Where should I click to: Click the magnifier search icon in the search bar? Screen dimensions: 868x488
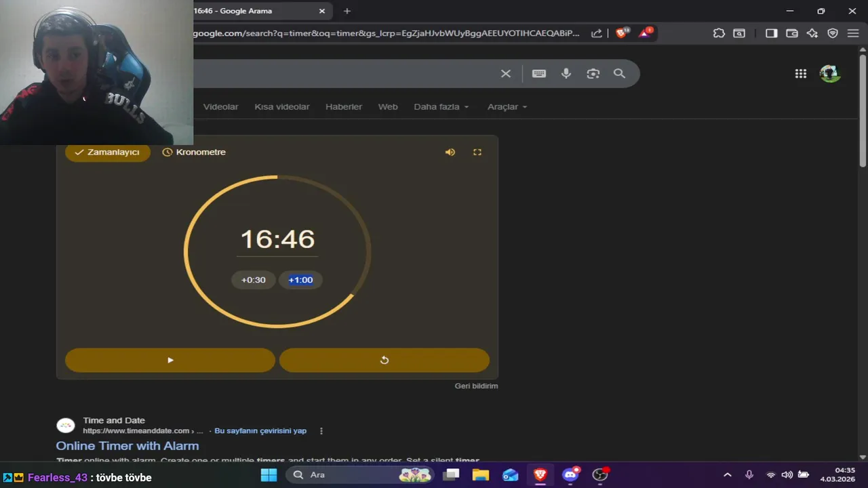619,73
